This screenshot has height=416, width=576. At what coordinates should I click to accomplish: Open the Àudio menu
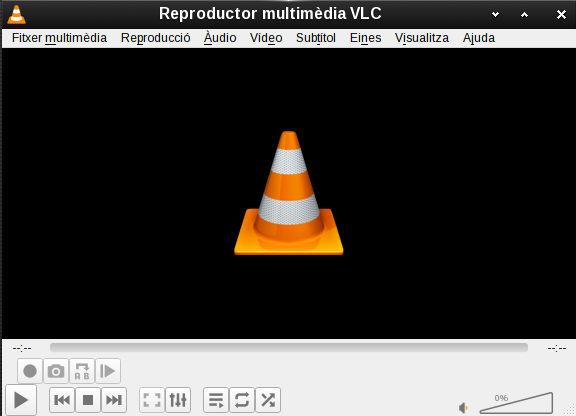tap(220, 38)
